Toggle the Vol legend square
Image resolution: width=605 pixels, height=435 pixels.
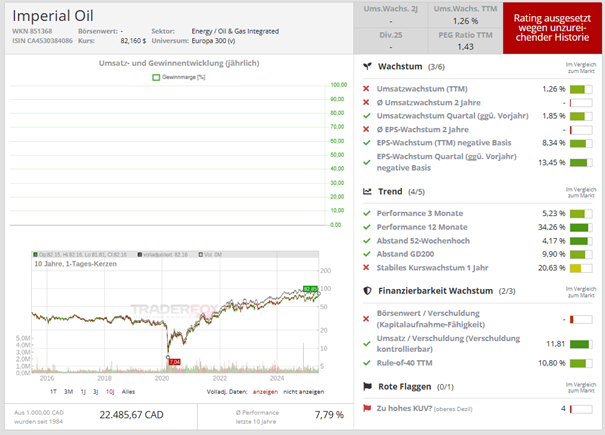(x=201, y=255)
